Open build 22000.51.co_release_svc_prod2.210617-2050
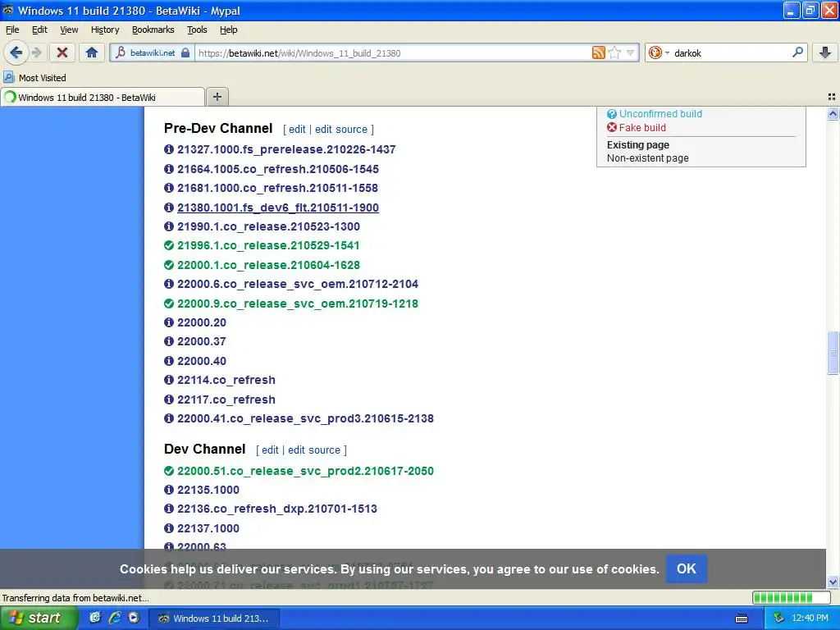This screenshot has height=630, width=840. coord(305,471)
